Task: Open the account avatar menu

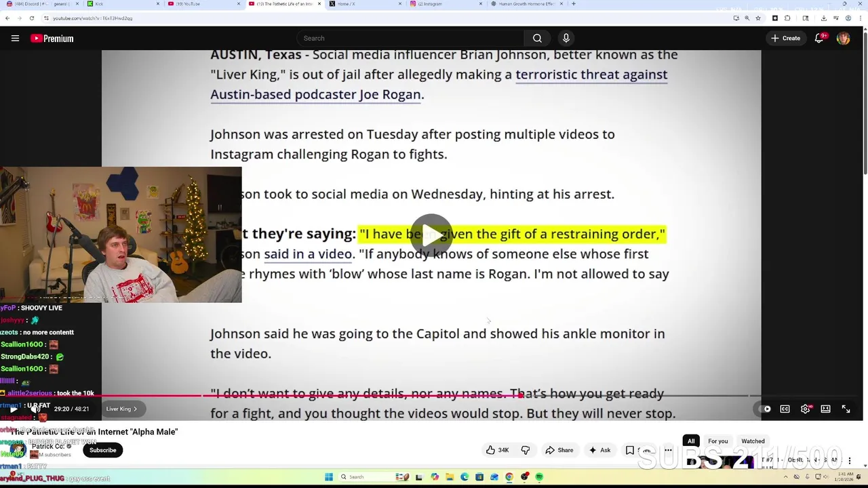Action: click(x=844, y=39)
